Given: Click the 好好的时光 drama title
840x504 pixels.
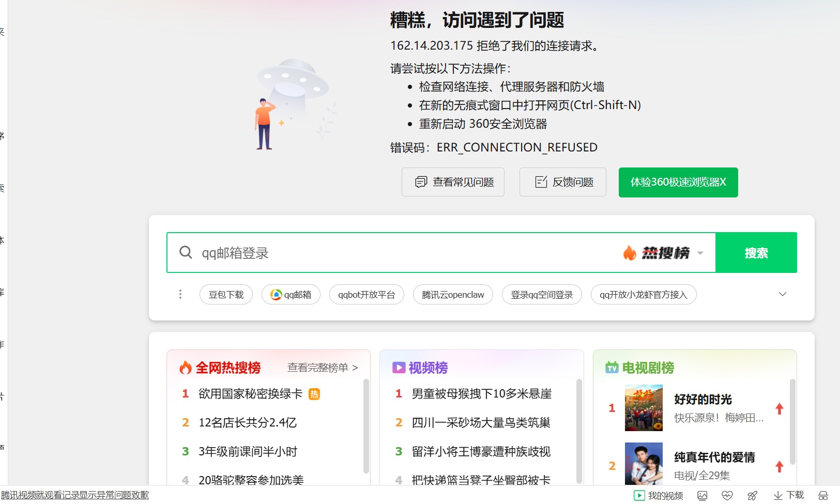Looking at the screenshot, I should tap(703, 400).
